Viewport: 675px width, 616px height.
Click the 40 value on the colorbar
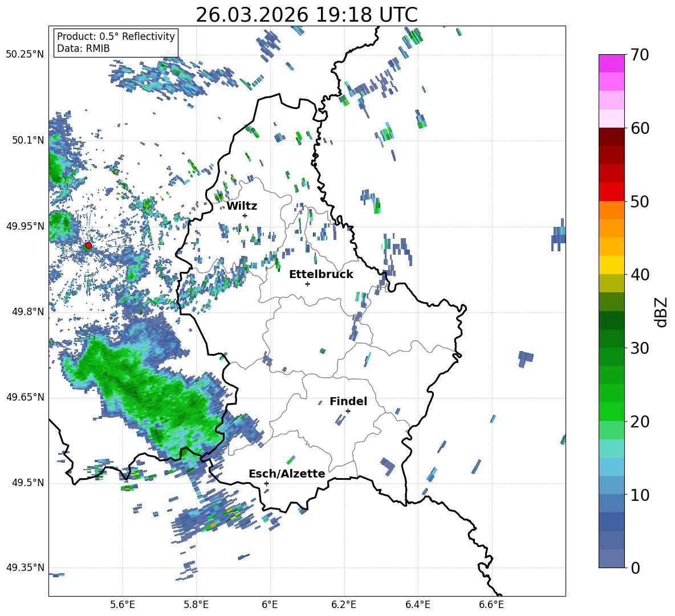[x=639, y=275]
